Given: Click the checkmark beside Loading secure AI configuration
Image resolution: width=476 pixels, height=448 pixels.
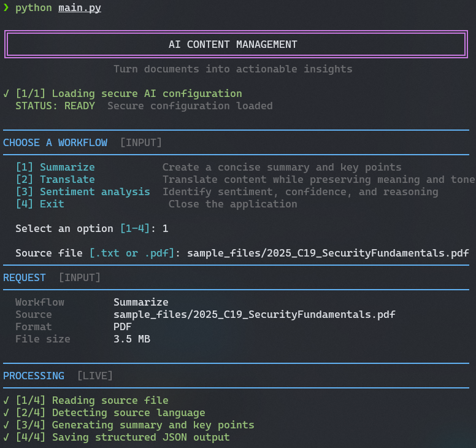Looking at the screenshot, I should click(6, 93).
